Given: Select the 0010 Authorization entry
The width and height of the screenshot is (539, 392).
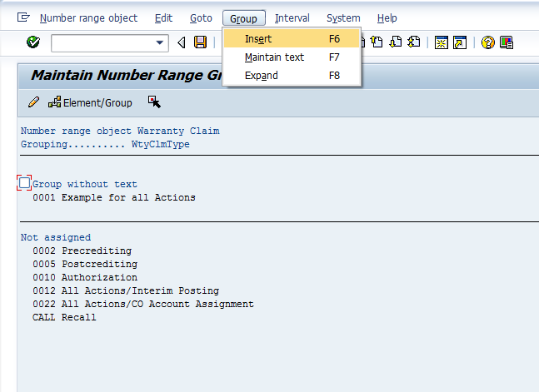Looking at the screenshot, I should [85, 277].
